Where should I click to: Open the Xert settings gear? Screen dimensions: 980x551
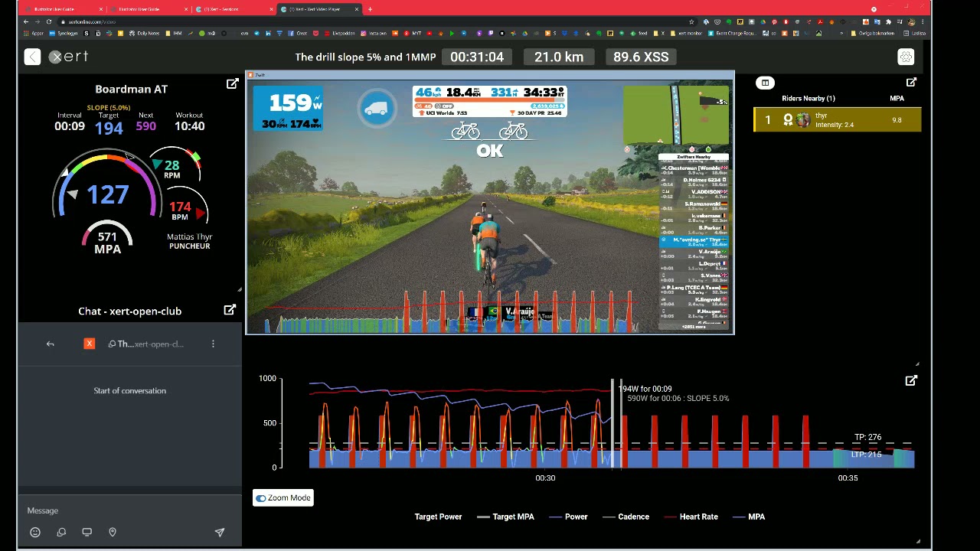coord(906,57)
